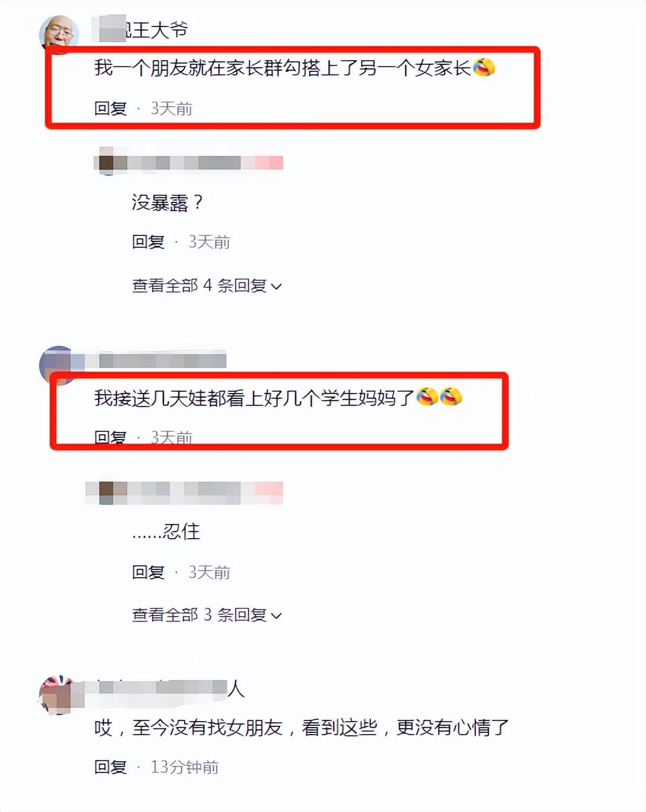The image size is (646, 812).
Task: Click the avatar of user 王大爷
Action: [59, 33]
